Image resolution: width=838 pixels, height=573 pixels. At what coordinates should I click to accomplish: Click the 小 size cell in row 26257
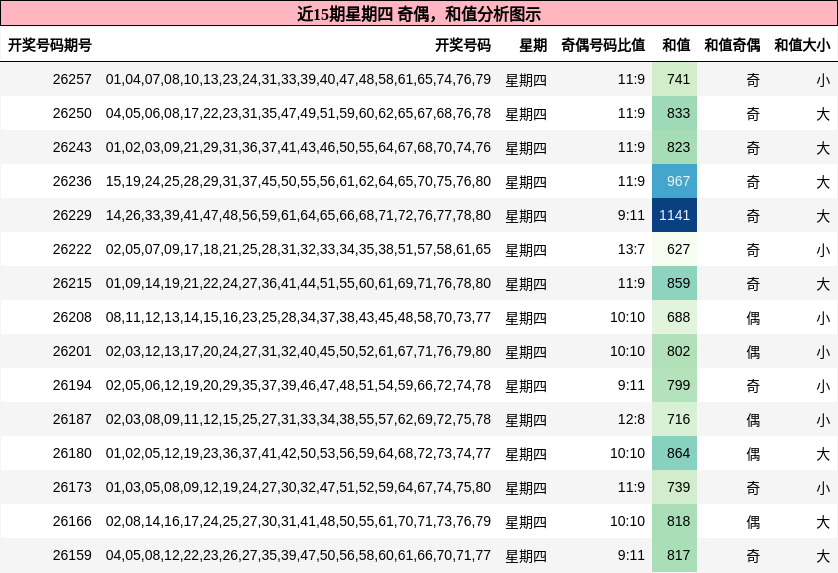[823, 80]
